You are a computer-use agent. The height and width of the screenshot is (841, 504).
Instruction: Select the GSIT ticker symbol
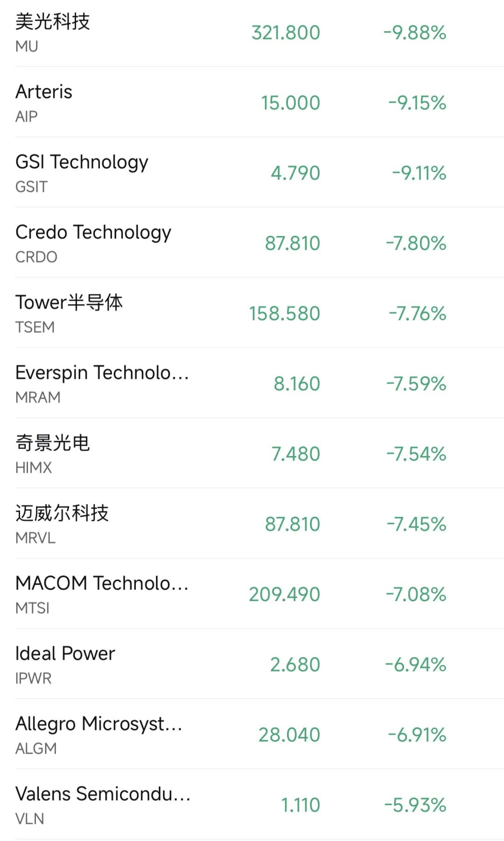point(31,187)
